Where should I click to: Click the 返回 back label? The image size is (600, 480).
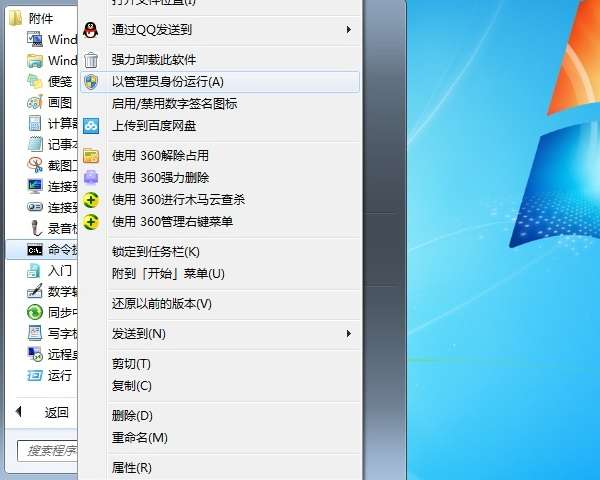point(57,412)
